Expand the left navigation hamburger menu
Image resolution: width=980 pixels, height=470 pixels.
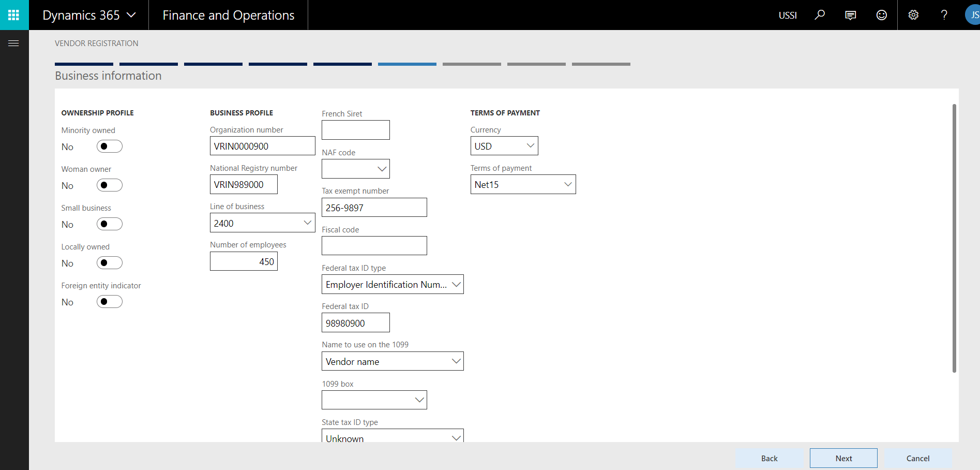pos(14,43)
